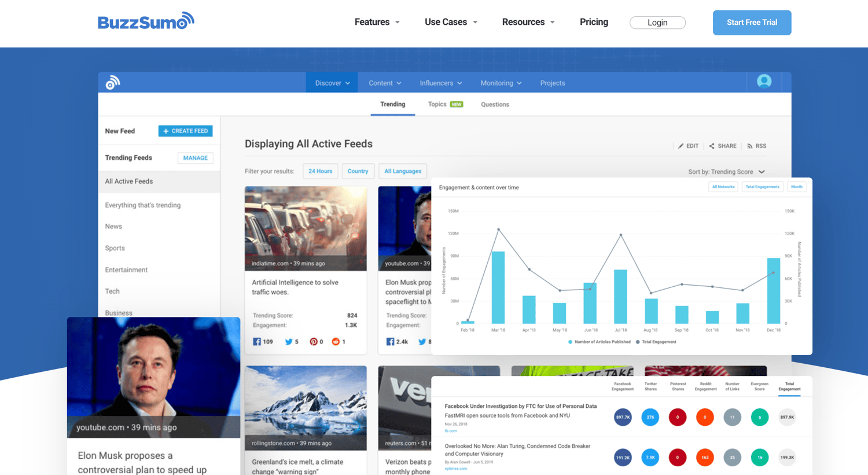The image size is (868, 475).
Task: Click the Start Free Trial button
Action: click(752, 23)
